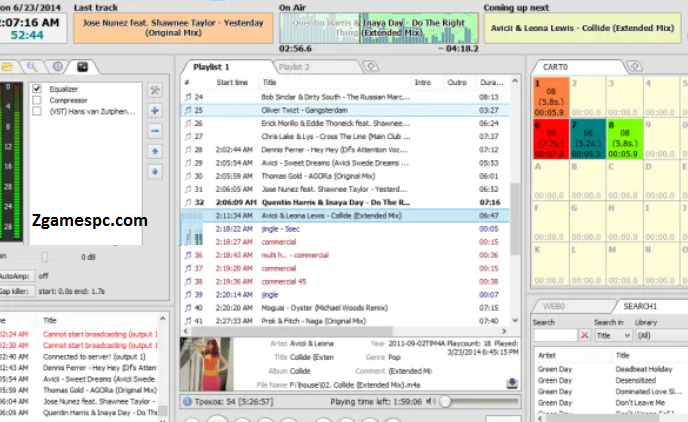
Task: Click the download icon in track info
Action: pos(512,384)
